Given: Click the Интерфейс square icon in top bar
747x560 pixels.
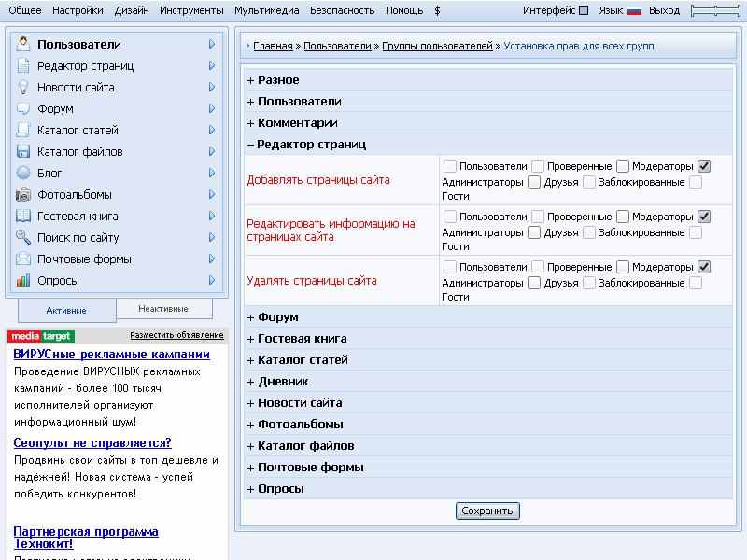Looking at the screenshot, I should coord(584,10).
